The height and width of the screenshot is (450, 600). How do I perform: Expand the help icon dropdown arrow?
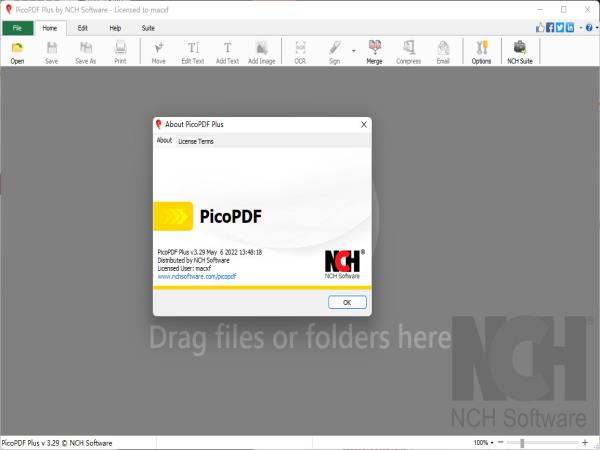click(x=597, y=28)
